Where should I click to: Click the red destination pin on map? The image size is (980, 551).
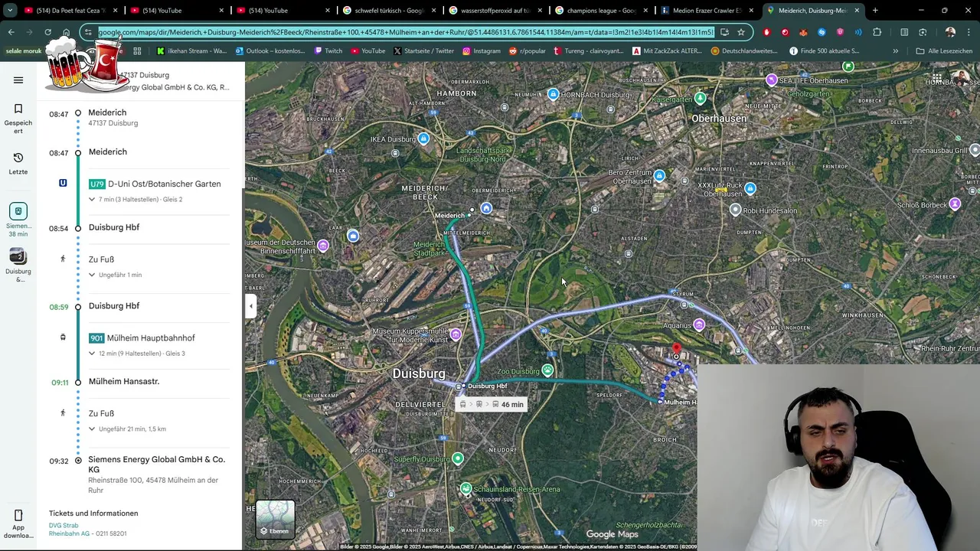pyautogui.click(x=676, y=350)
